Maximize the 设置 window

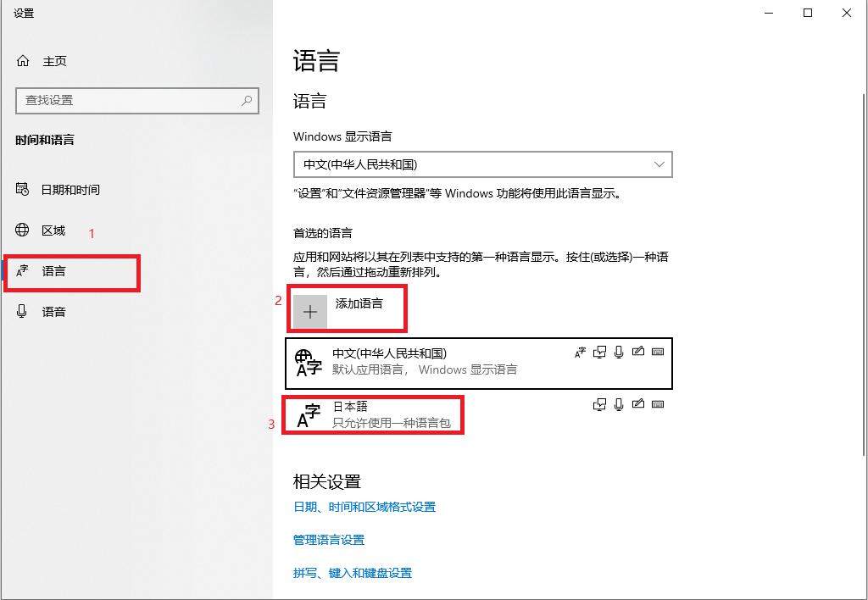[x=808, y=13]
